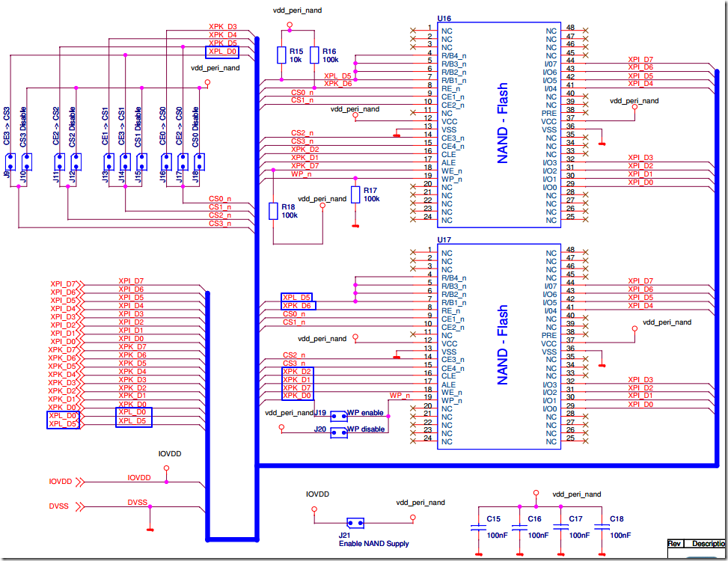Click the XPK_D7 net label feeding U17
Screen dimensions: 728x561
[x=297, y=387]
